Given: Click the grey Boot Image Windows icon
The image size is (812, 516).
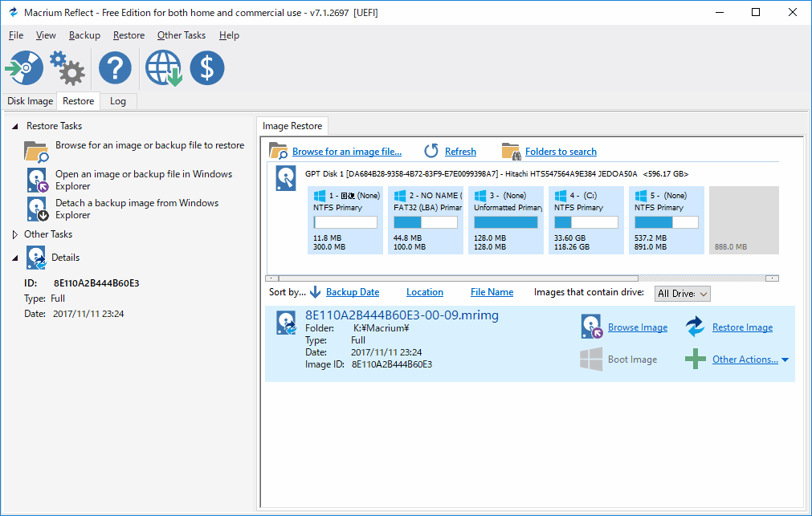Looking at the screenshot, I should [x=591, y=360].
